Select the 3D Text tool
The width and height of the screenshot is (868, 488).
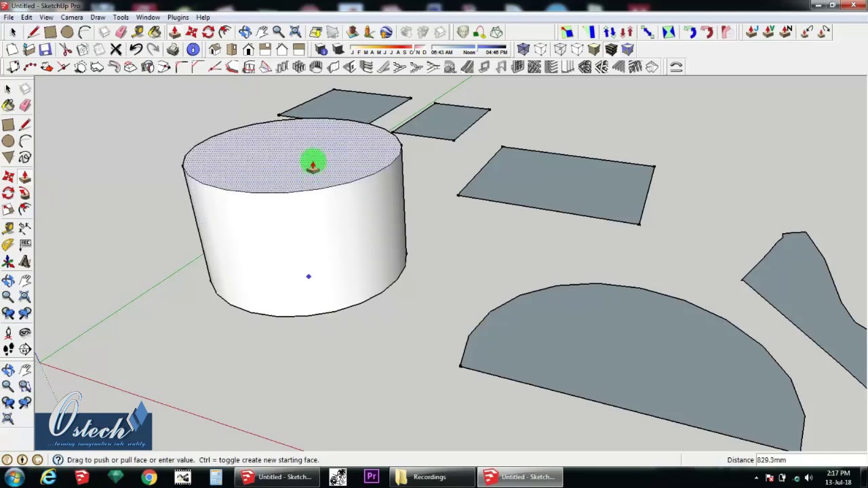click(25, 262)
